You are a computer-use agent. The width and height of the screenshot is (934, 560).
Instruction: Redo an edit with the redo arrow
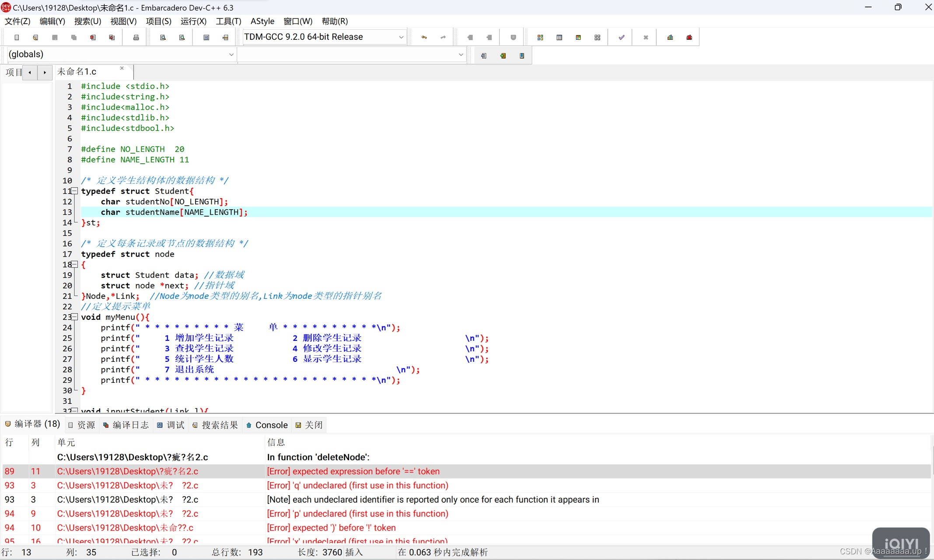[442, 37]
